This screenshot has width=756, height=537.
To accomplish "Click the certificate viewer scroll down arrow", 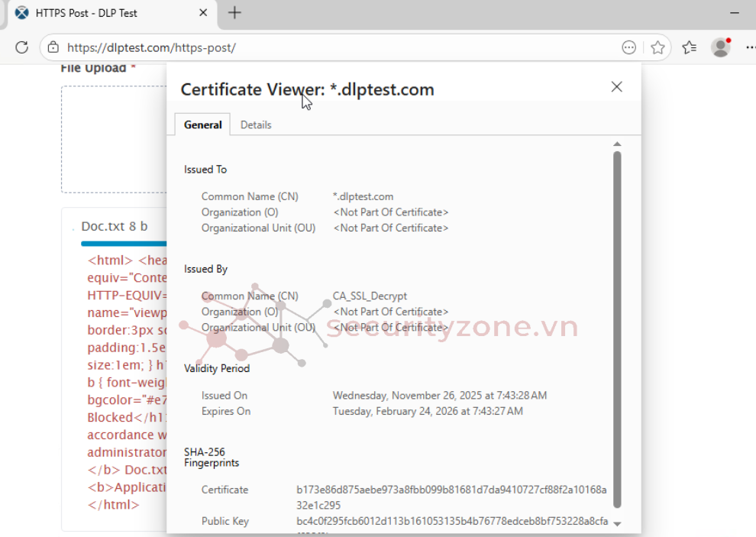I will 617,524.
